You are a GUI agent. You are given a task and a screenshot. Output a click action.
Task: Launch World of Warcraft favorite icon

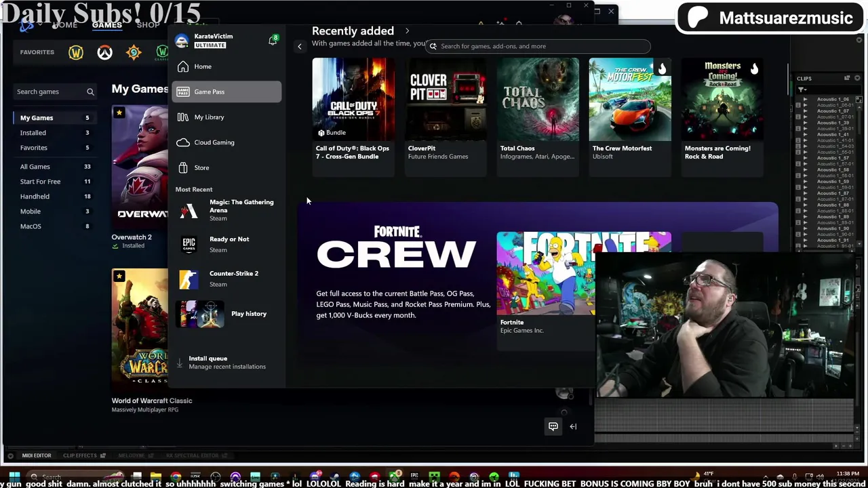[76, 52]
